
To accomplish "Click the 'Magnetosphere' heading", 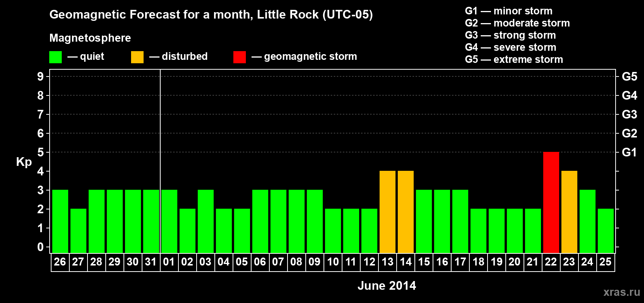I will [x=90, y=38].
